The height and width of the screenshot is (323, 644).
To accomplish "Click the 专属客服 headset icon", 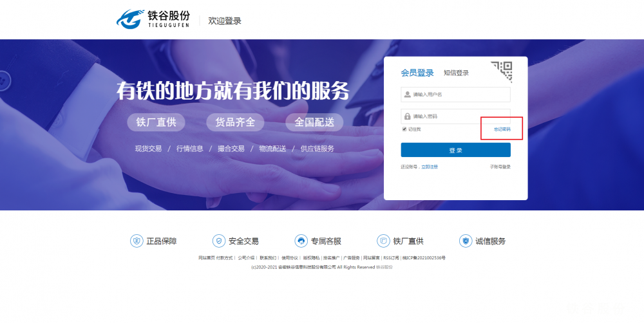I will coord(301,241).
